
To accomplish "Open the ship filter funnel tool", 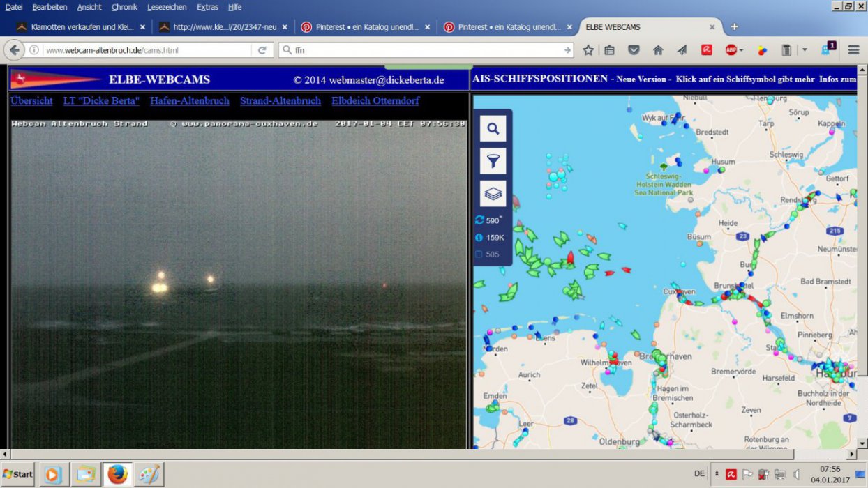I will 493,161.
